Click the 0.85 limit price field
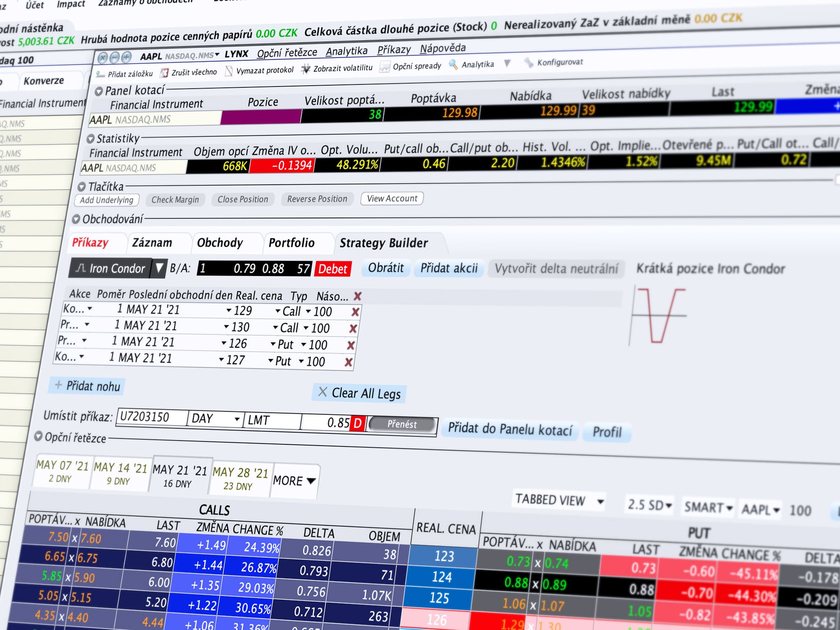 tap(326, 422)
